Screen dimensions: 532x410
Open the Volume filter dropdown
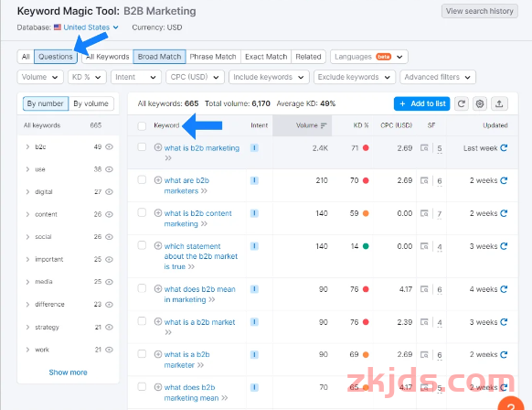tap(40, 77)
